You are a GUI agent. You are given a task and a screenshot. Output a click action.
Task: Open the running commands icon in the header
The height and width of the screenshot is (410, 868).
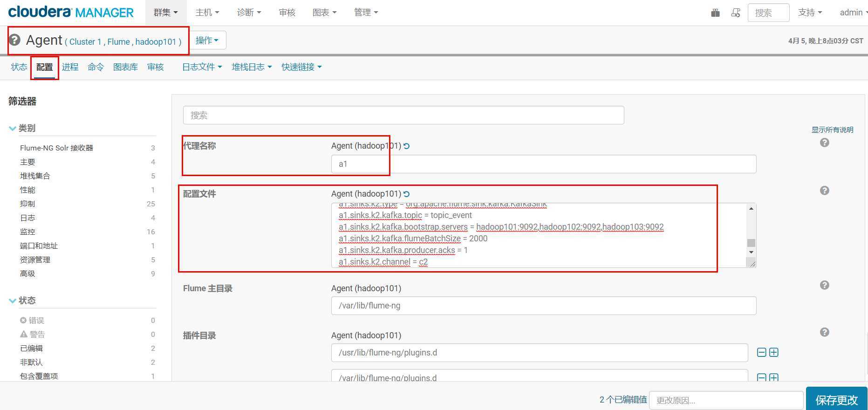[x=736, y=13]
